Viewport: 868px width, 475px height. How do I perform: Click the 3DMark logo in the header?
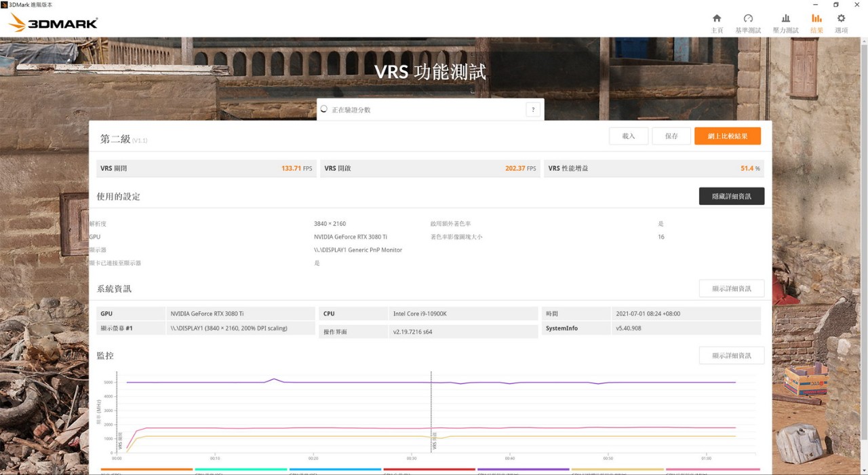tap(54, 22)
